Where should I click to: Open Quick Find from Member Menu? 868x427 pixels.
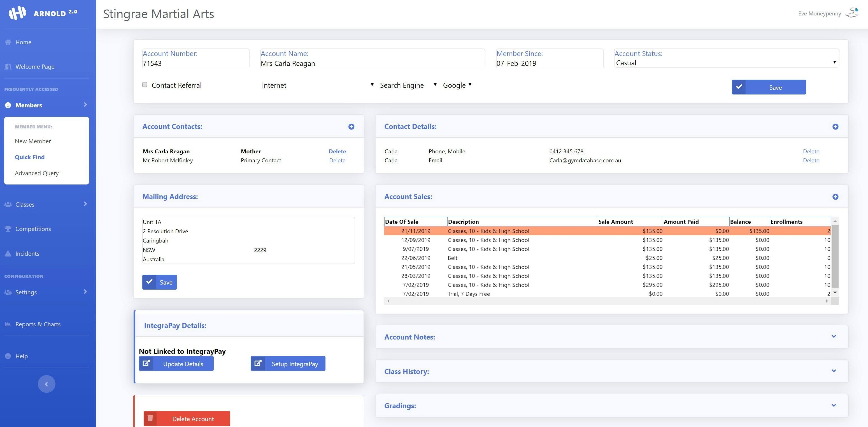[x=30, y=157]
